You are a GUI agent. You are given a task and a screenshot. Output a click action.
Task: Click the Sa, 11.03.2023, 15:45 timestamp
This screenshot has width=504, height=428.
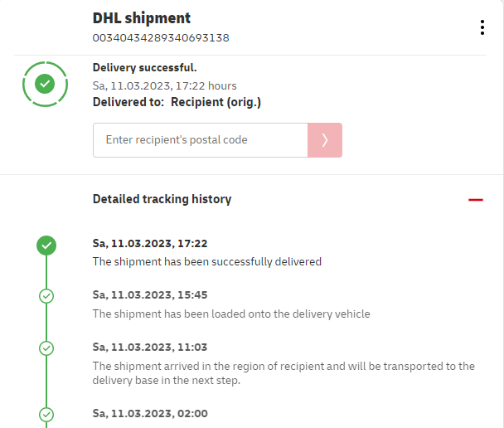coord(149,294)
